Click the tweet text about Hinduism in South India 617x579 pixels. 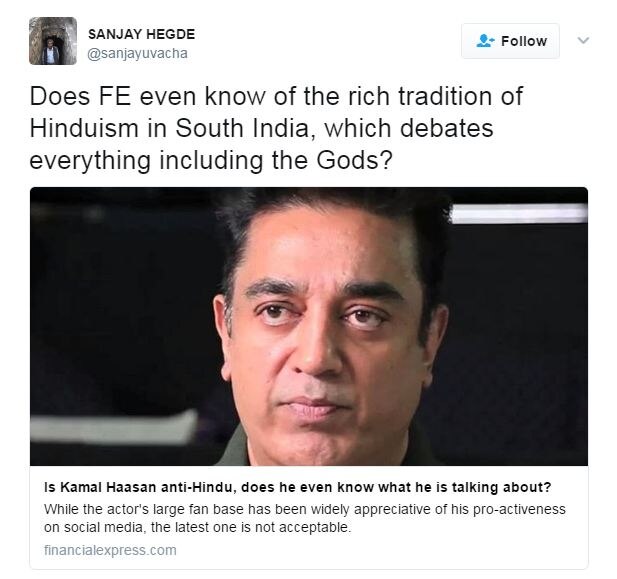pos(276,128)
